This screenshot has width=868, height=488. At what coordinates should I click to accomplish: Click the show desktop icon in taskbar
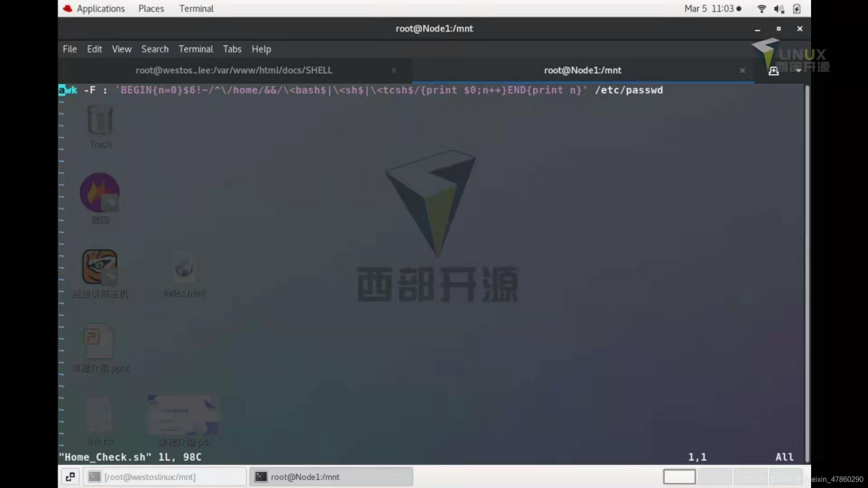70,477
